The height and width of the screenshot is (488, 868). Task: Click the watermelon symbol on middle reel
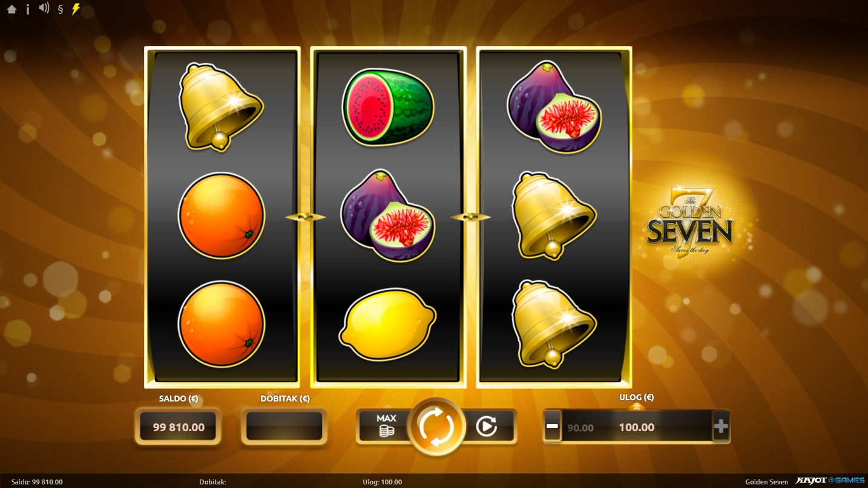point(388,106)
